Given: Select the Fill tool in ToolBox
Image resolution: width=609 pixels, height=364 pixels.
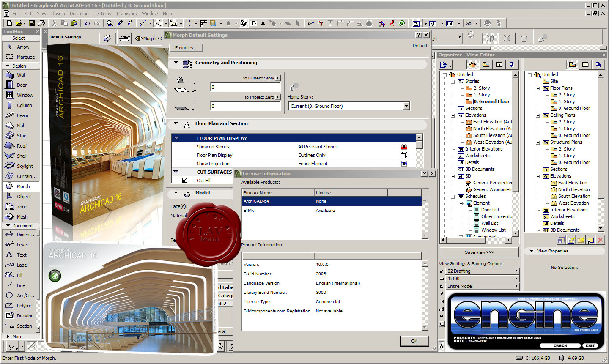Looking at the screenshot, I should [x=20, y=275].
